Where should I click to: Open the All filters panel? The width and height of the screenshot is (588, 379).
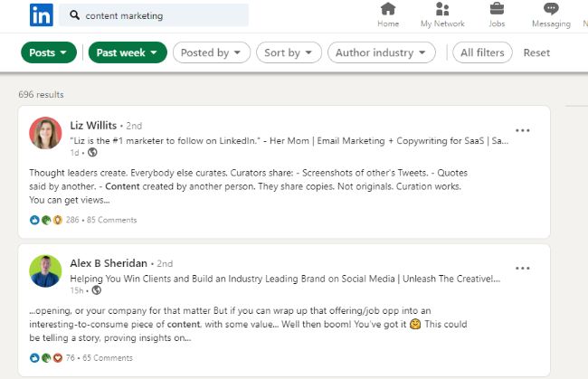point(482,52)
